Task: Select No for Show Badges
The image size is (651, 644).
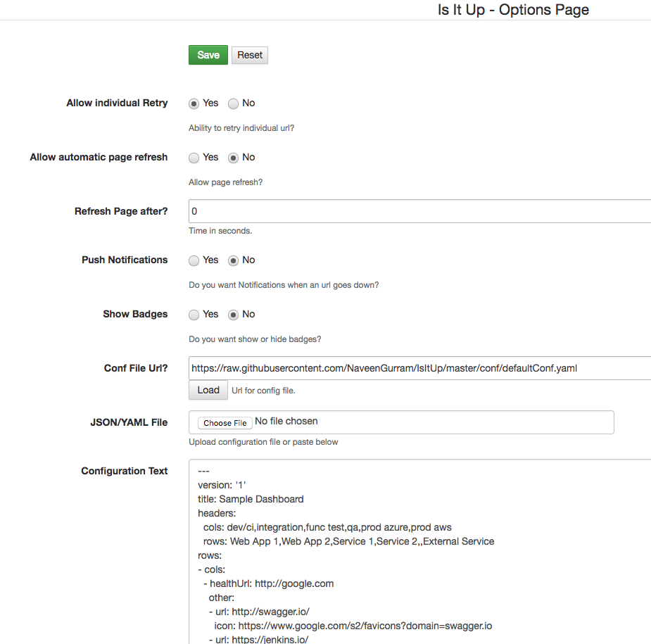Action: [234, 315]
